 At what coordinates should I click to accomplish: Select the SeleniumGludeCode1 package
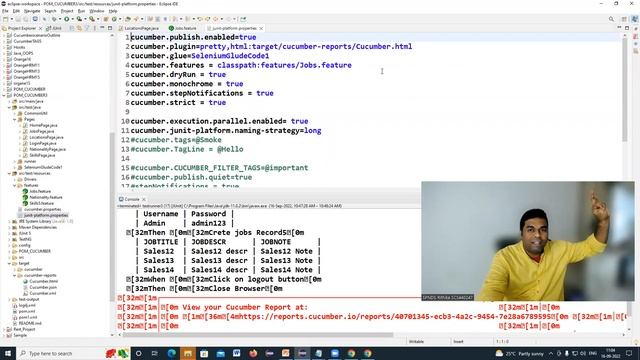pyautogui.click(x=43, y=167)
